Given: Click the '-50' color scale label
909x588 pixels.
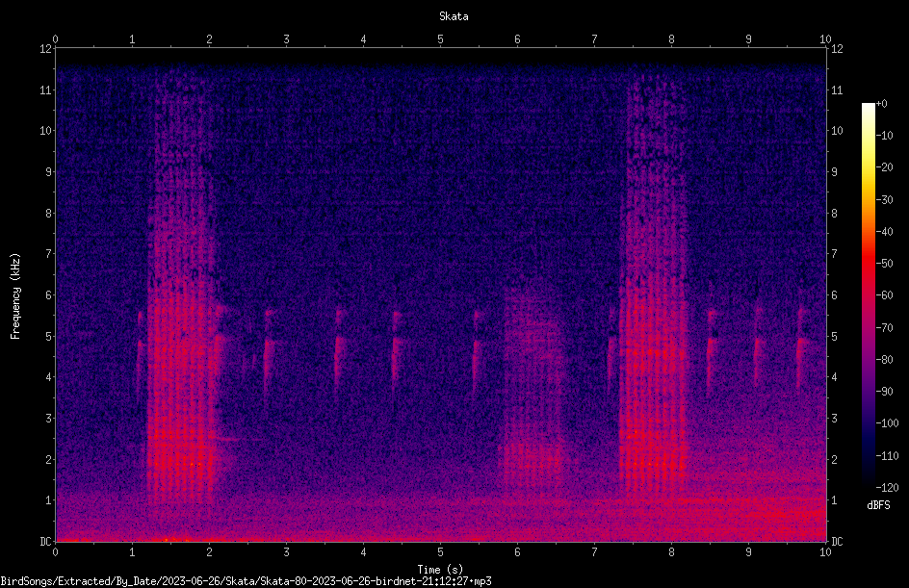Looking at the screenshot, I should click(885, 264).
